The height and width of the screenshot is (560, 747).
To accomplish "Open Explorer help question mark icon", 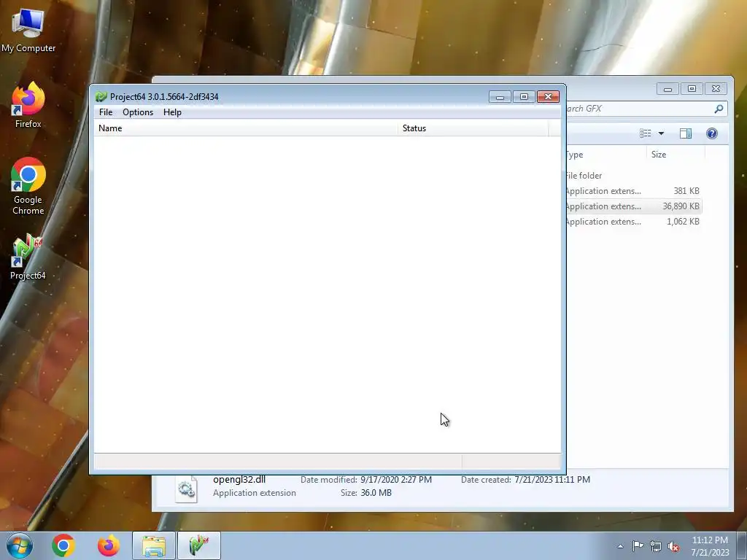I will tap(712, 133).
